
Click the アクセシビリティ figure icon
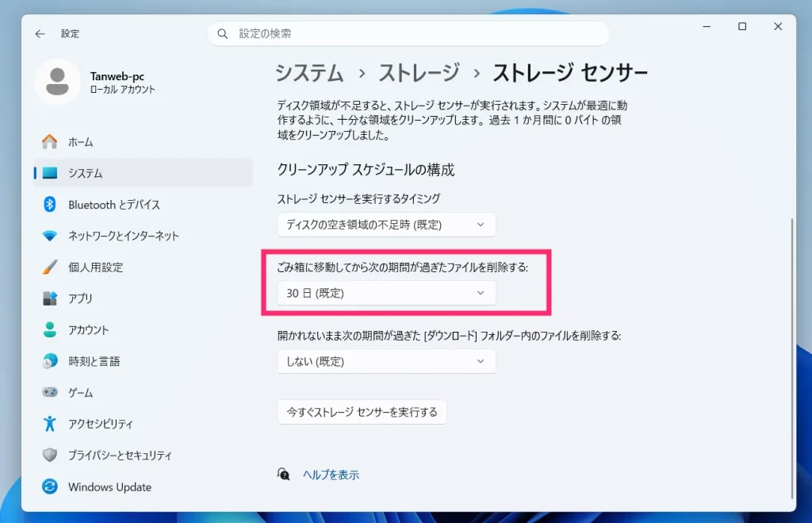click(x=50, y=424)
